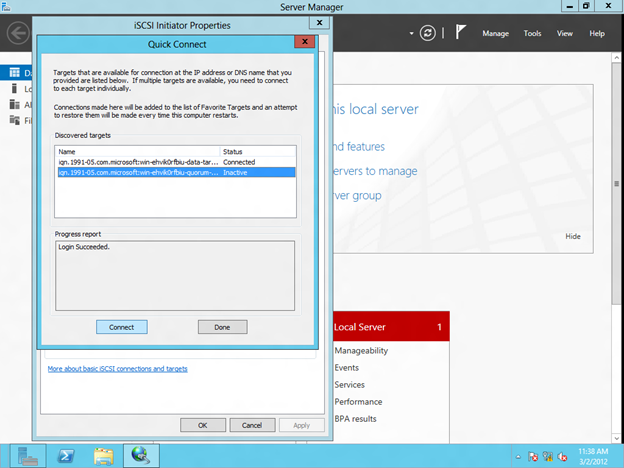This screenshot has width=624, height=468.
Task: Launch PowerShell from the taskbar
Action: 66,456
